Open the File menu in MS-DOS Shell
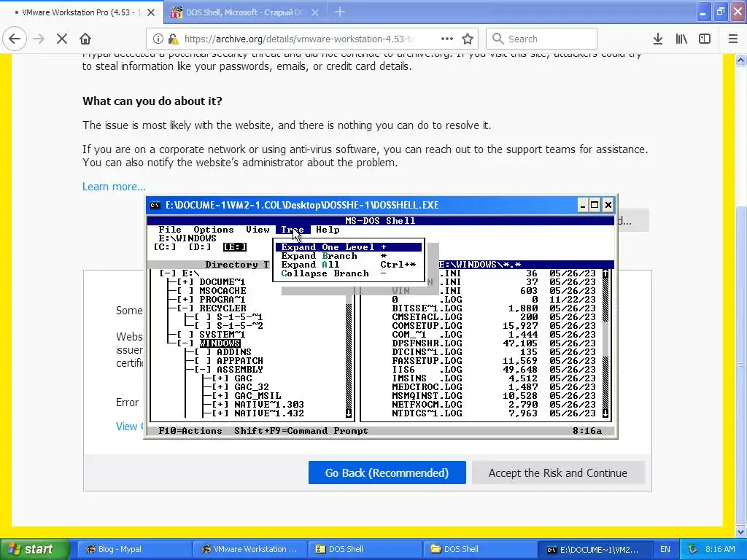747x560 pixels. [170, 230]
